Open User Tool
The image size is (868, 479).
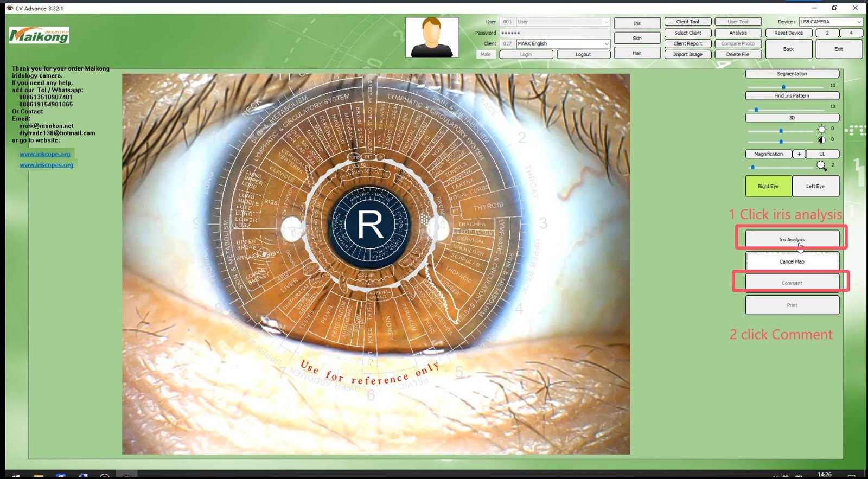pos(738,22)
